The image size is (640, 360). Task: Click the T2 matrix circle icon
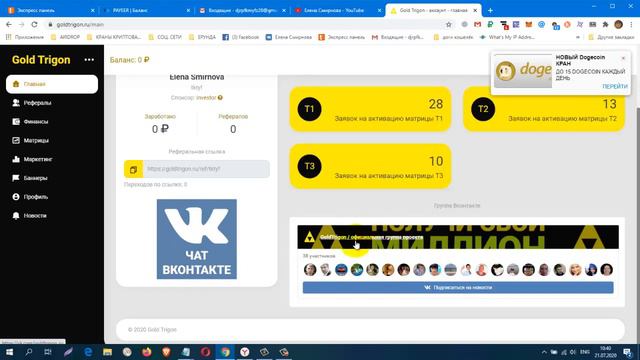(x=483, y=109)
